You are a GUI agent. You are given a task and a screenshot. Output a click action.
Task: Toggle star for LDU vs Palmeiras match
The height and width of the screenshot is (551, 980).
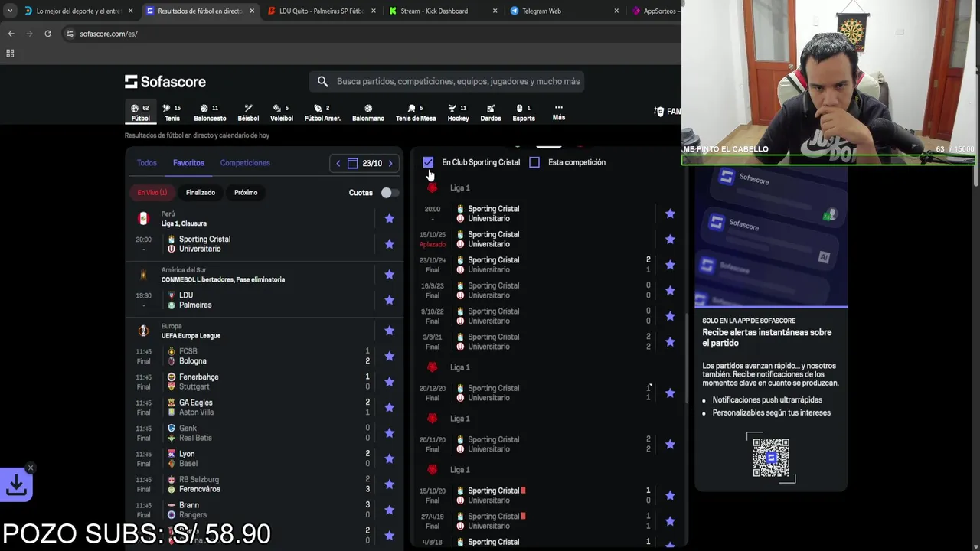[389, 300]
